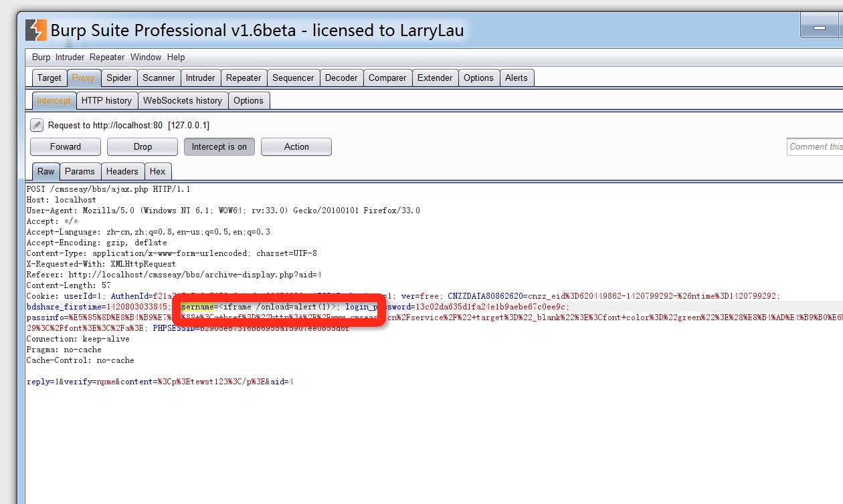Go to the Scanner tab

(159, 78)
